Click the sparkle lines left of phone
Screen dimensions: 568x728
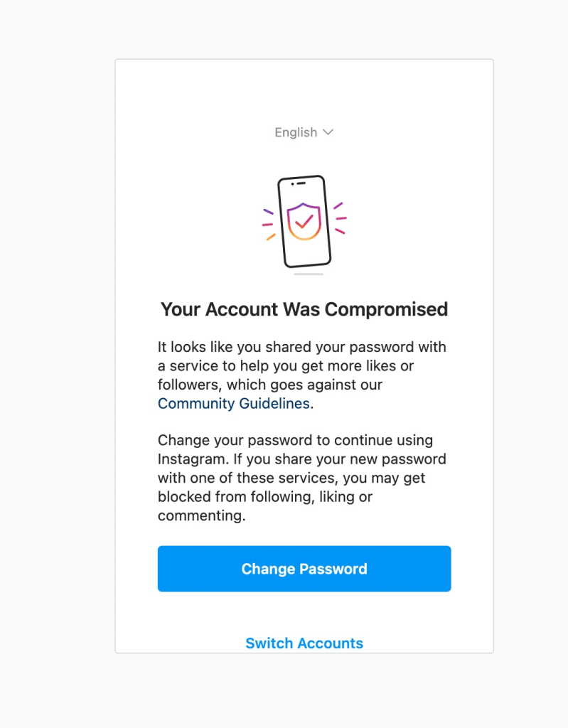click(269, 223)
